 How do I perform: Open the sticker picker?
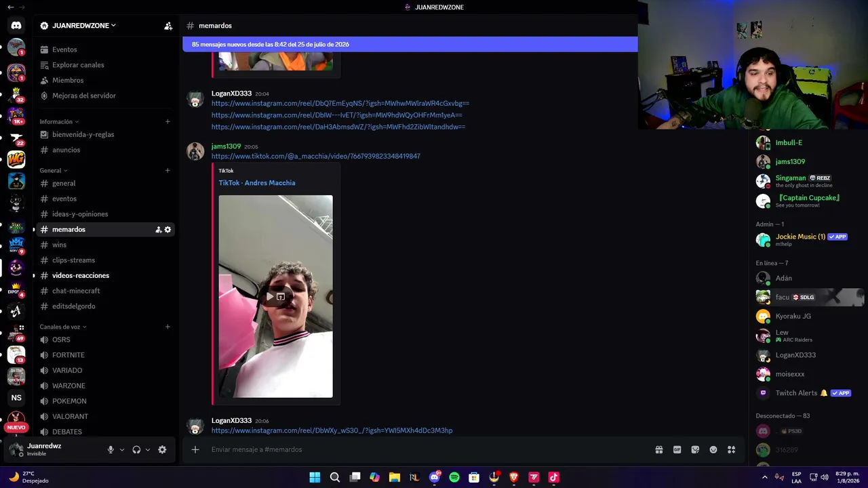click(x=695, y=449)
